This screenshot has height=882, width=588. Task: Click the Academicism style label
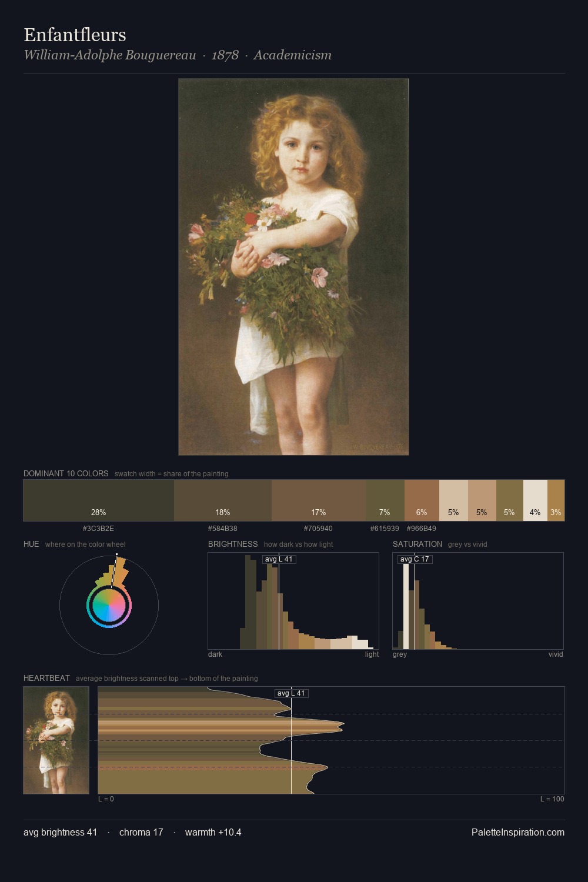click(293, 55)
